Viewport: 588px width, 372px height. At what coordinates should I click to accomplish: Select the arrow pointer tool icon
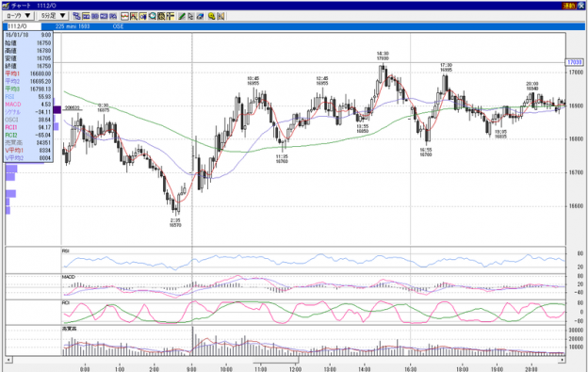click(x=190, y=16)
